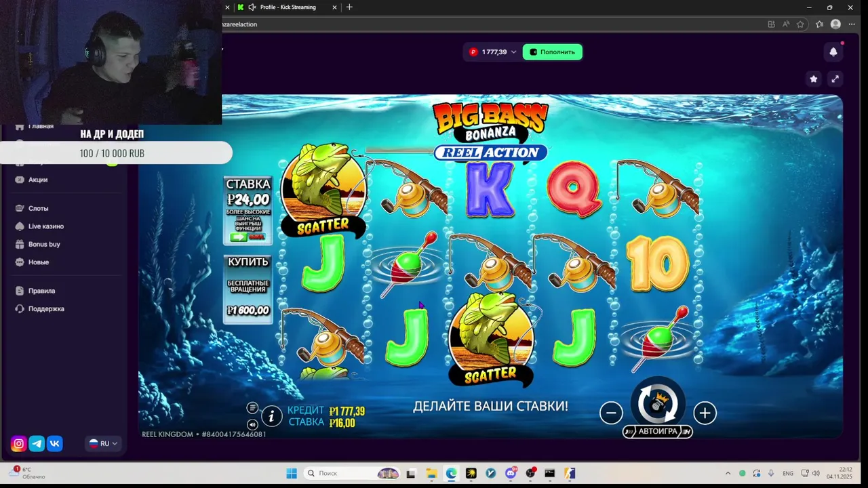The image size is (868, 488).
Task: Add the game to favorites with star
Action: pos(814,79)
